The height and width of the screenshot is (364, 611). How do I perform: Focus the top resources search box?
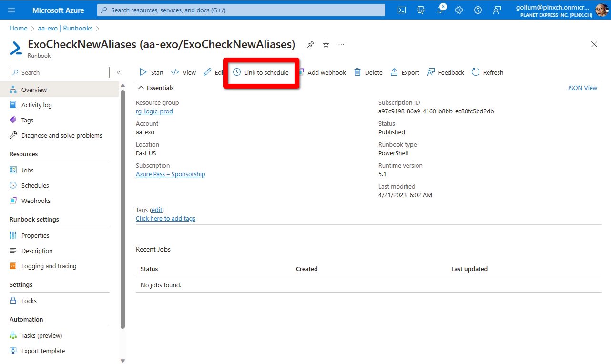[x=241, y=10]
